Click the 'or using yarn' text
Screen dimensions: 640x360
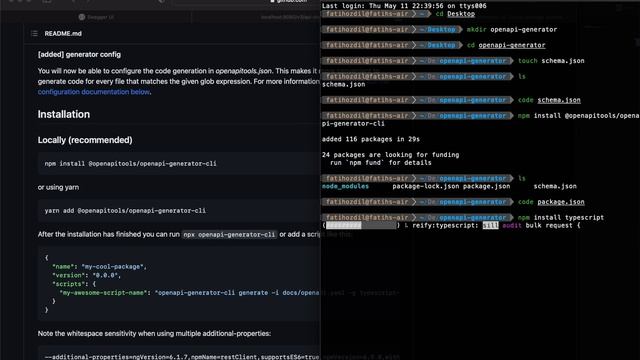click(58, 187)
